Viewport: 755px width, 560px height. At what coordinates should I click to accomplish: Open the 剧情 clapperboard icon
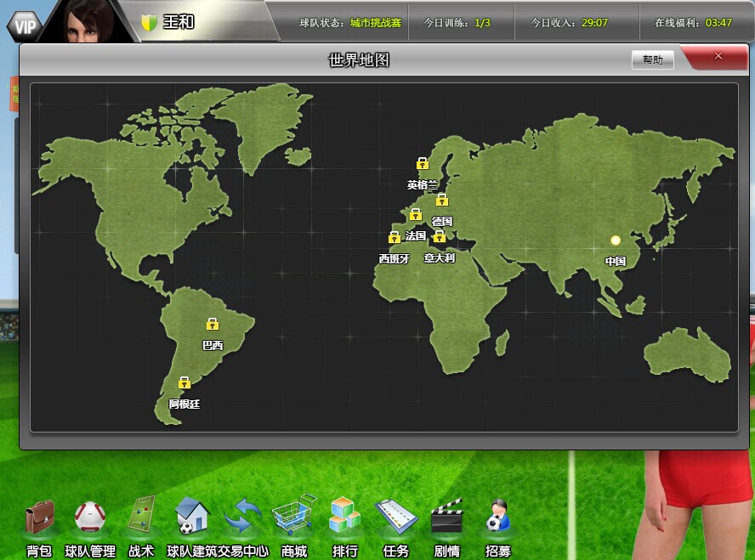pyautogui.click(x=447, y=515)
